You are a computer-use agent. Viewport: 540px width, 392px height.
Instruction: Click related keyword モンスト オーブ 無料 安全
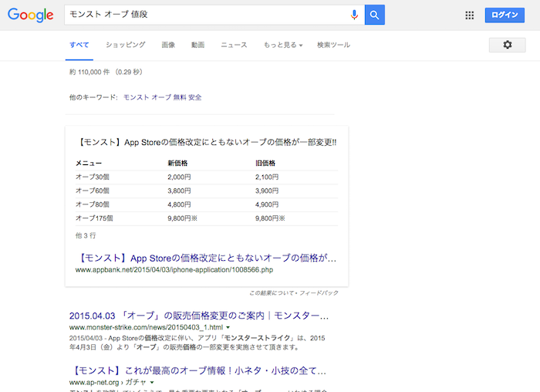click(x=162, y=97)
